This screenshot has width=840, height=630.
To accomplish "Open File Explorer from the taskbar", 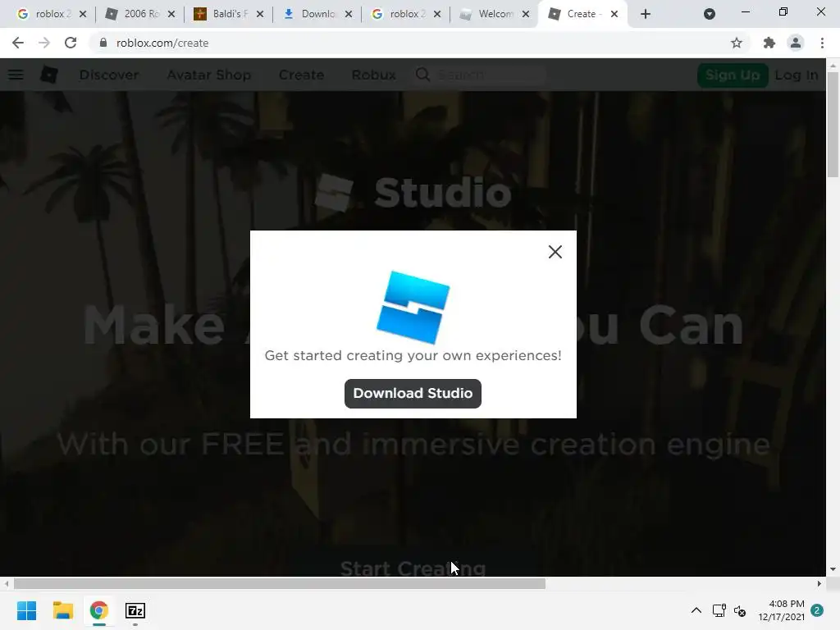I will (x=62, y=610).
